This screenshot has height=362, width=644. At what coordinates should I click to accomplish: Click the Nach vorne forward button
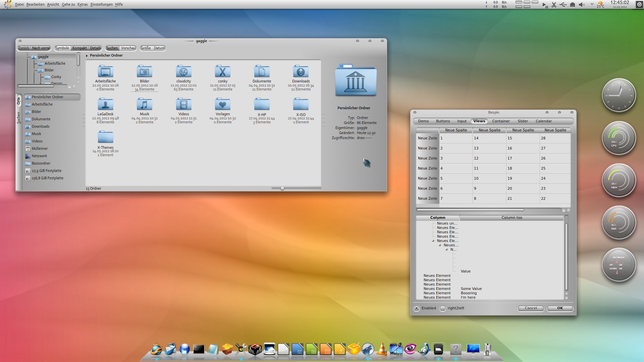[x=41, y=48]
